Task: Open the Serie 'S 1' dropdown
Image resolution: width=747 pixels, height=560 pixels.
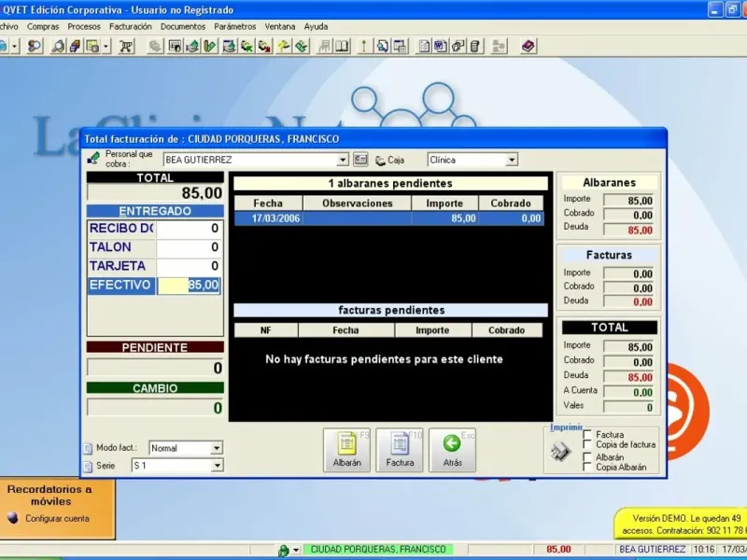Action: (217, 466)
